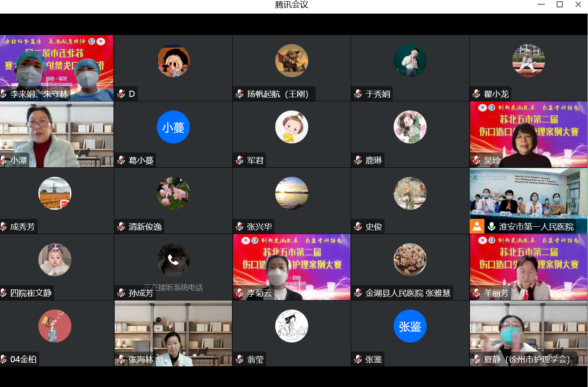Image resolution: width=588 pixels, height=387 pixels.
Task: Click the windmill tulip avatar of 成秀芳
Action: [x=55, y=193]
